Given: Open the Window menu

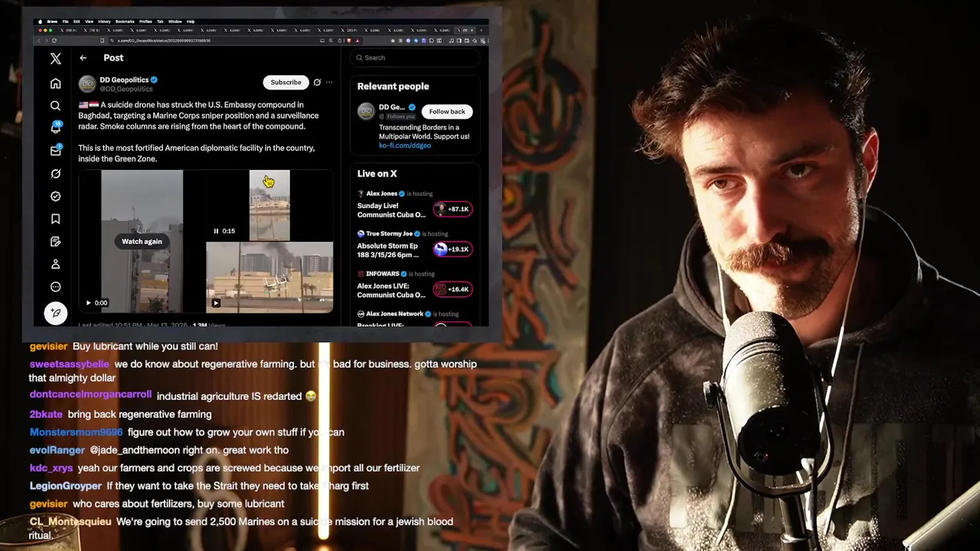Looking at the screenshot, I should pyautogui.click(x=175, y=21).
